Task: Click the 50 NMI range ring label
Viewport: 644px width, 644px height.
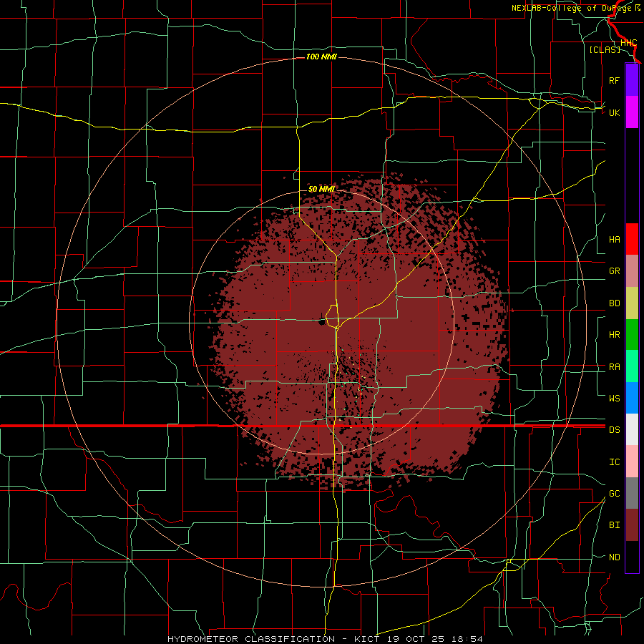Action: (321, 189)
